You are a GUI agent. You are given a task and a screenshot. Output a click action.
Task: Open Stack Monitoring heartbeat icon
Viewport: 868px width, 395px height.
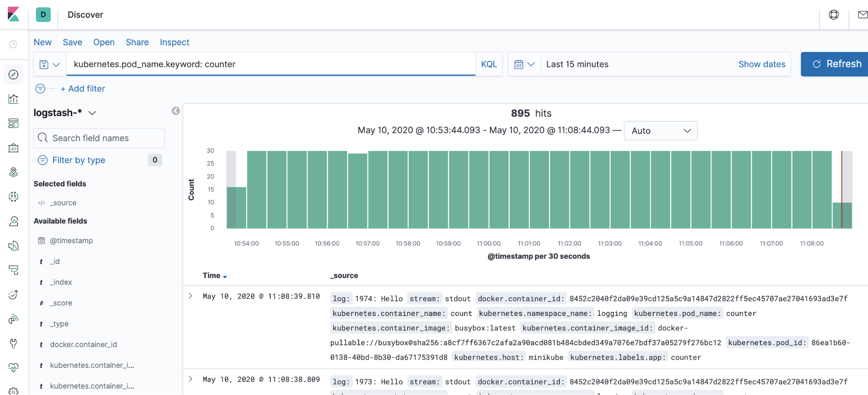point(13,368)
